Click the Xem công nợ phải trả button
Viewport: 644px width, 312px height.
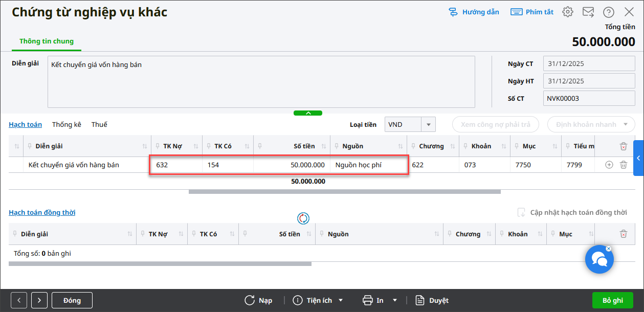496,124
